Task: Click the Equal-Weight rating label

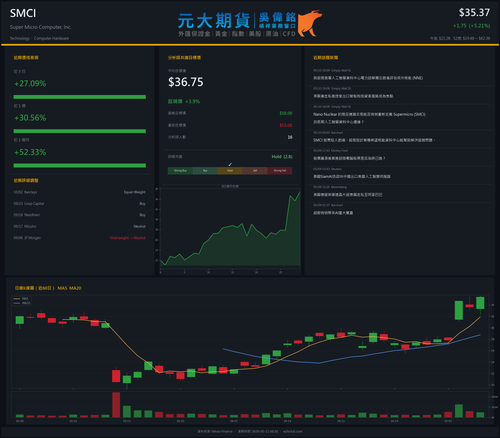Action: (135, 192)
